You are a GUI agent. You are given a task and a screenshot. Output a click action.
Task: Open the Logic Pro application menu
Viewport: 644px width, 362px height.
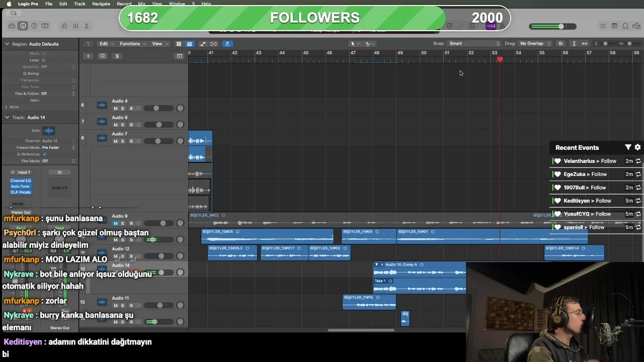point(28,4)
